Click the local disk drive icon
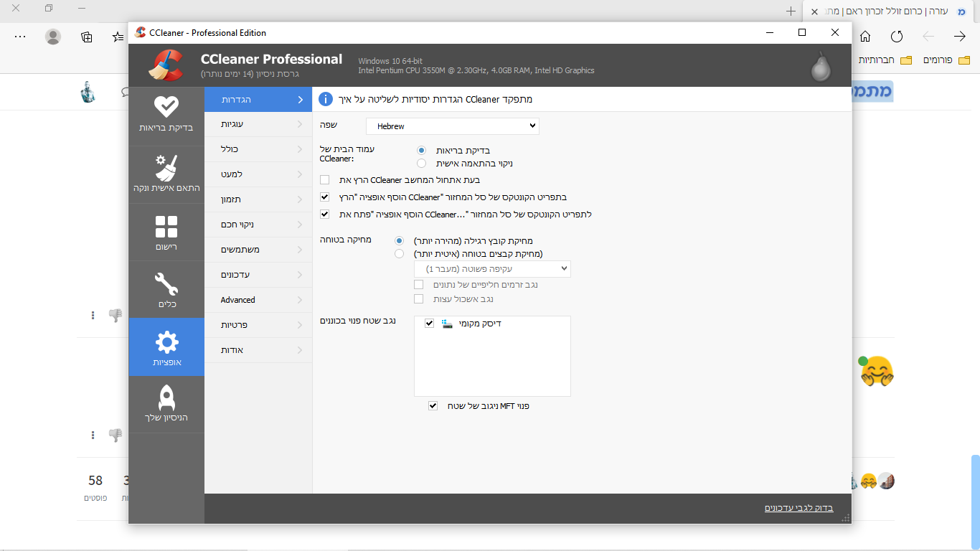The height and width of the screenshot is (551, 980). 447,324
